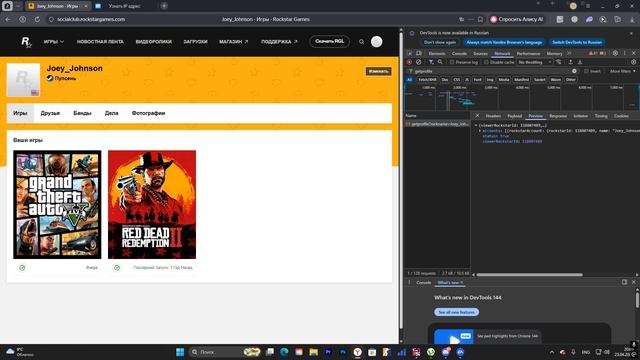Screen dimensions: 640x360
Task: Open the Elements panel in DevTools
Action: [437, 53]
